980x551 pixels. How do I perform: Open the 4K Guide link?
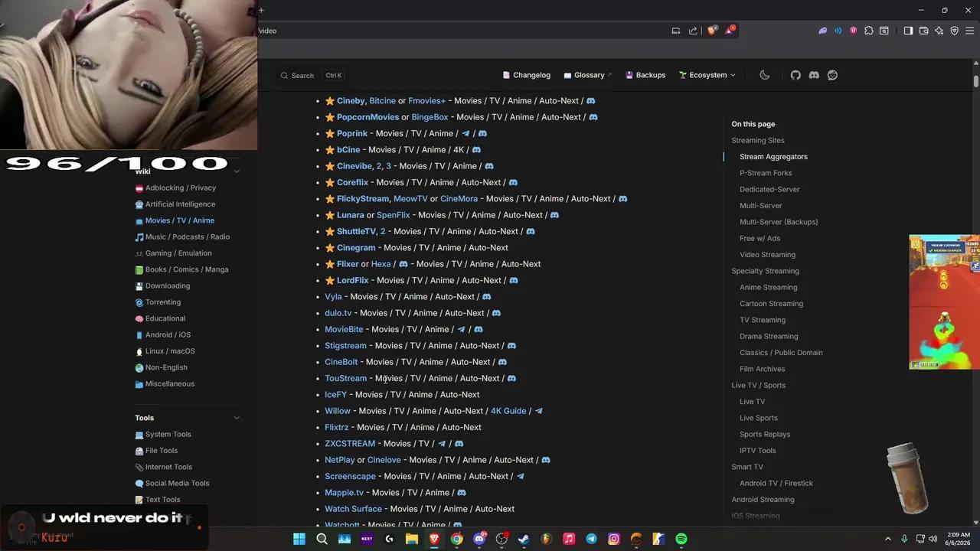(508, 411)
